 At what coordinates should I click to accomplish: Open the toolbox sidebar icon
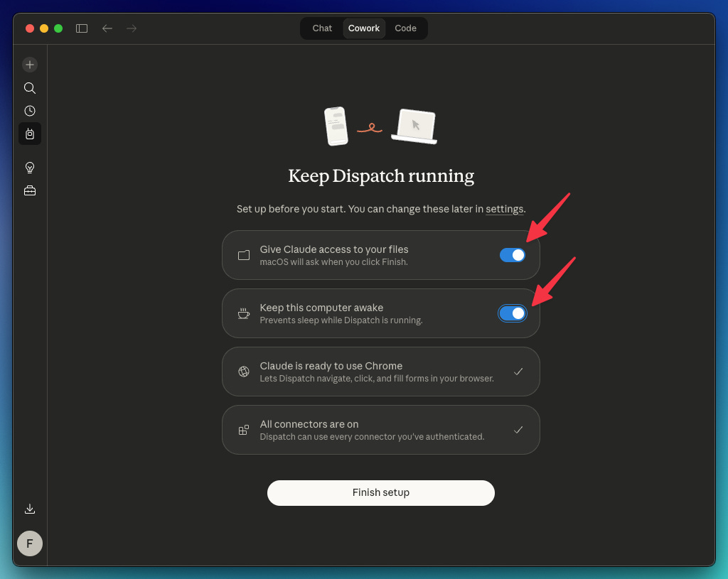pyautogui.click(x=30, y=190)
